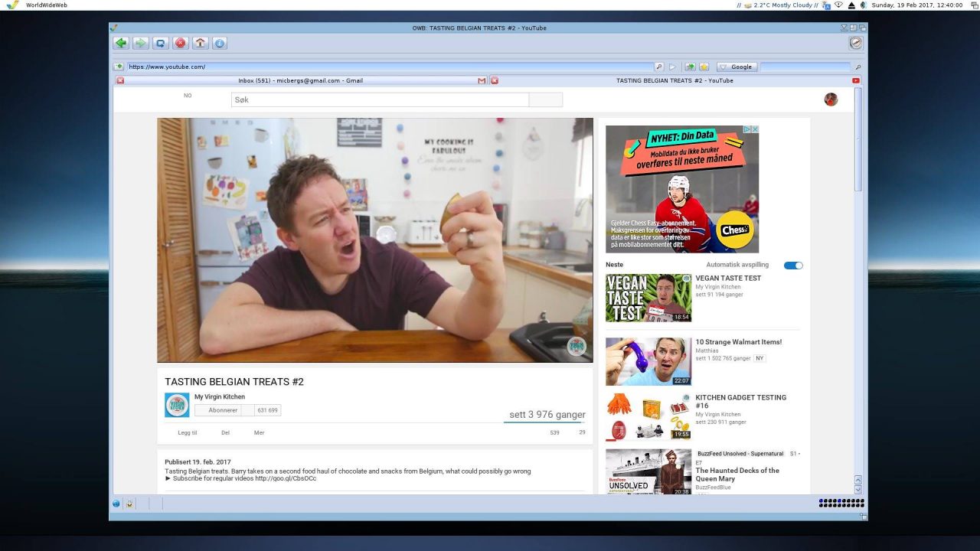
Task: Open The Haunted Decks of the Queen Mary title
Action: click(x=737, y=474)
